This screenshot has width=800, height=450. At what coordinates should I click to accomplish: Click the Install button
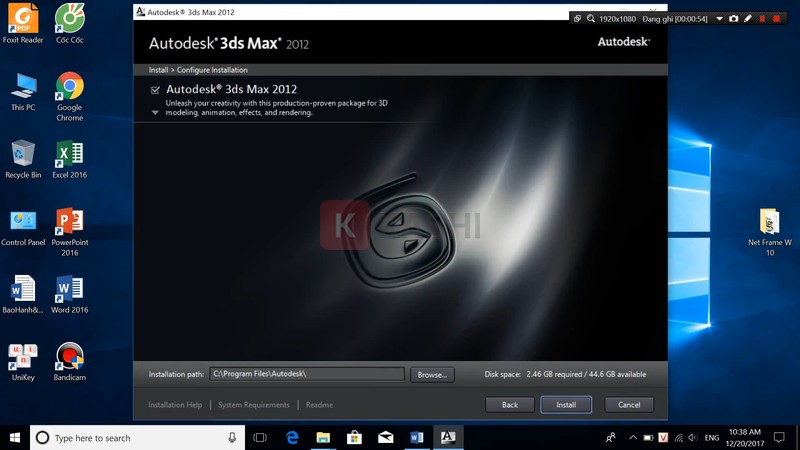point(566,405)
